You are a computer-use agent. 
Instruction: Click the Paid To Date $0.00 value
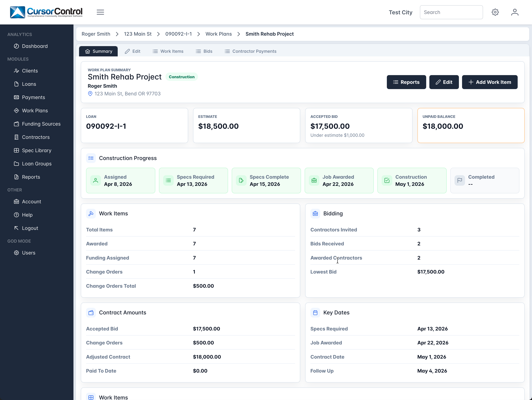pyautogui.click(x=200, y=371)
